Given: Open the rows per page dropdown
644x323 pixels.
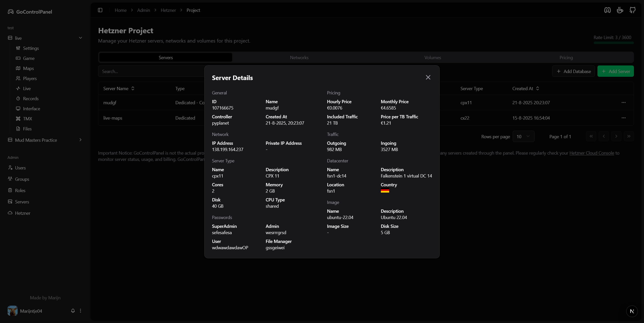Looking at the screenshot, I should 523,136.
